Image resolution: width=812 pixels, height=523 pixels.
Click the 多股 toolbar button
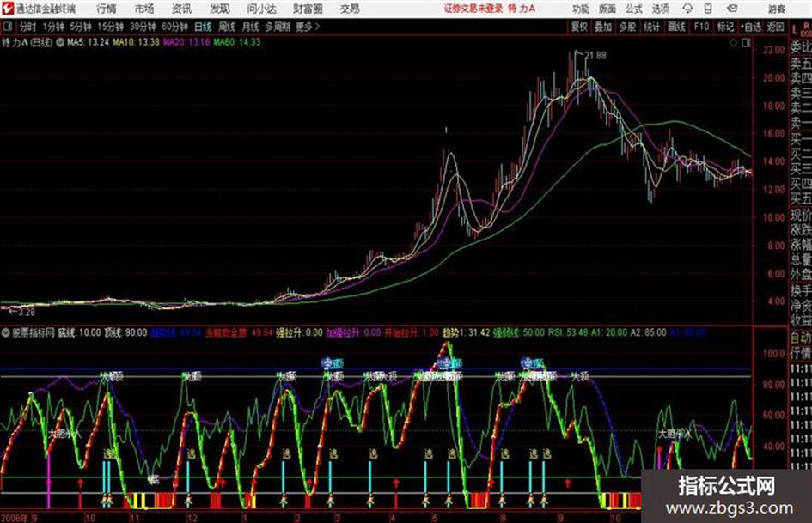(x=627, y=27)
